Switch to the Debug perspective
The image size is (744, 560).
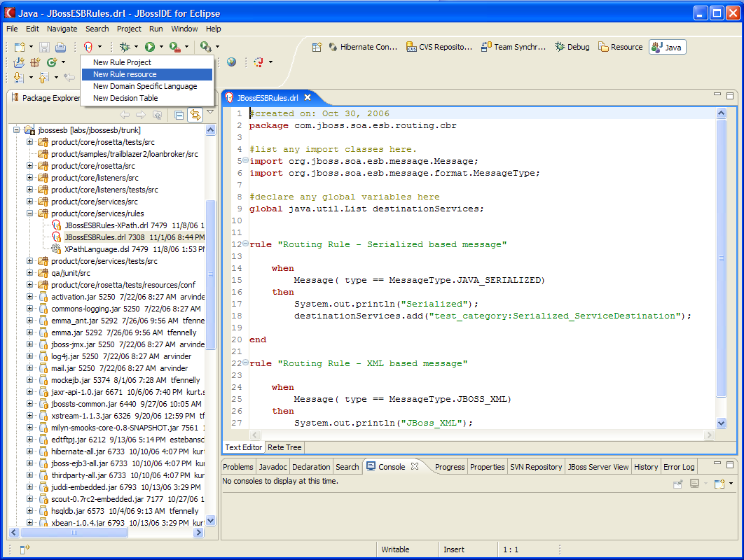pyautogui.click(x=572, y=47)
